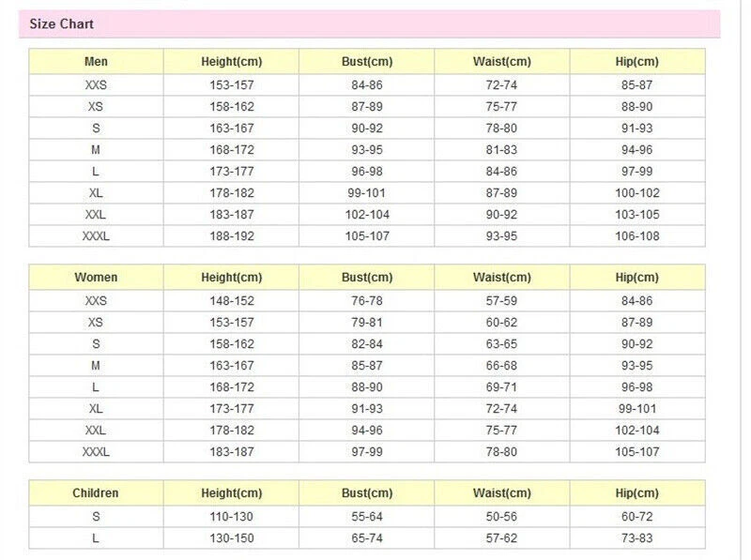Select the Women table header cell
Viewport: 751px width, 560px height.
(x=96, y=278)
